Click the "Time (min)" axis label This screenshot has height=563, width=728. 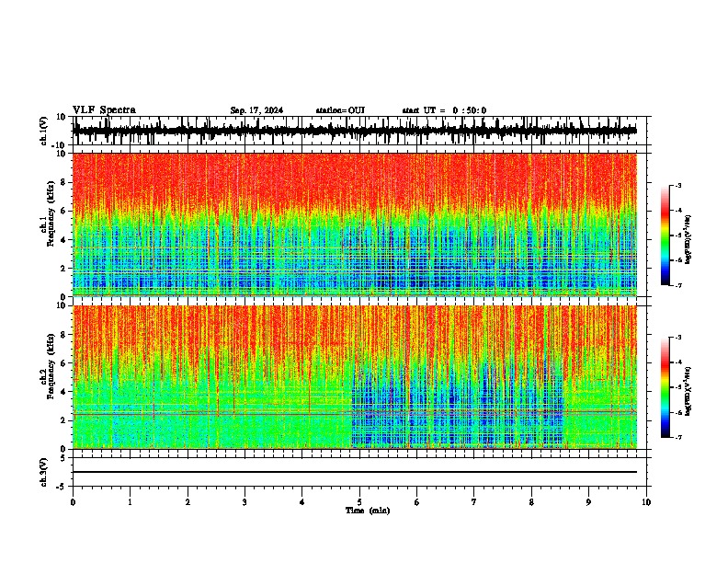368,511
